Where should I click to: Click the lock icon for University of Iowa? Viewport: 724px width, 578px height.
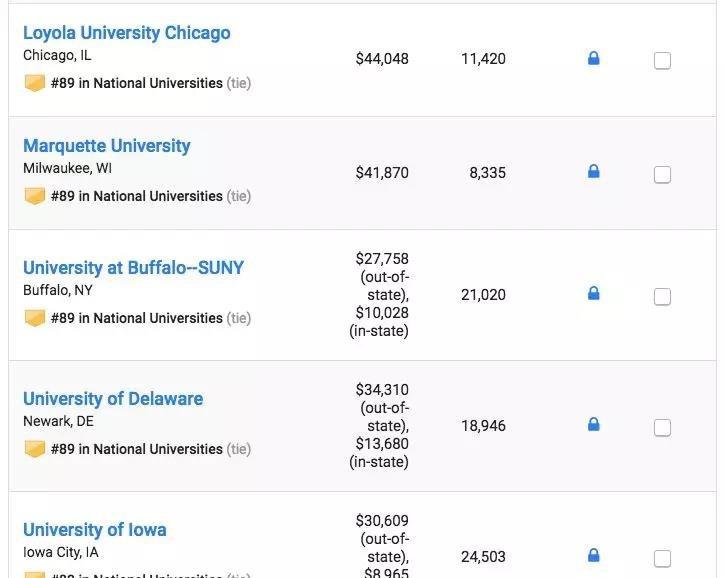pyautogui.click(x=593, y=555)
